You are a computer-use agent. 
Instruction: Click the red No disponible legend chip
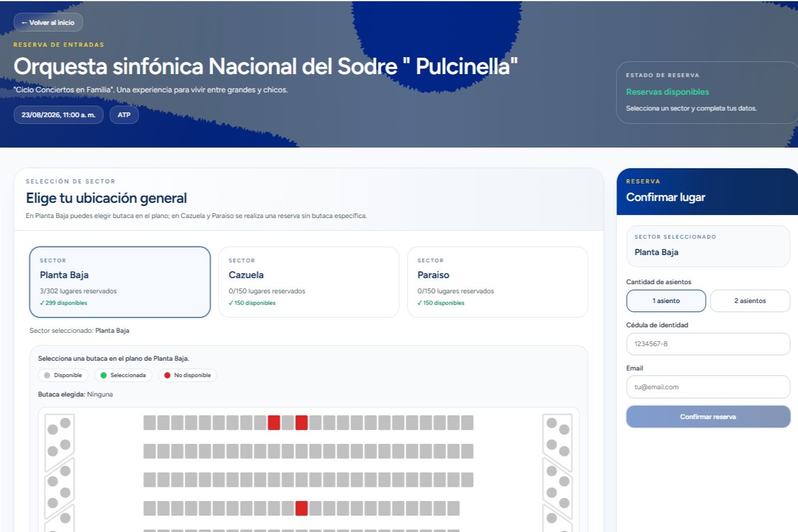(x=188, y=375)
